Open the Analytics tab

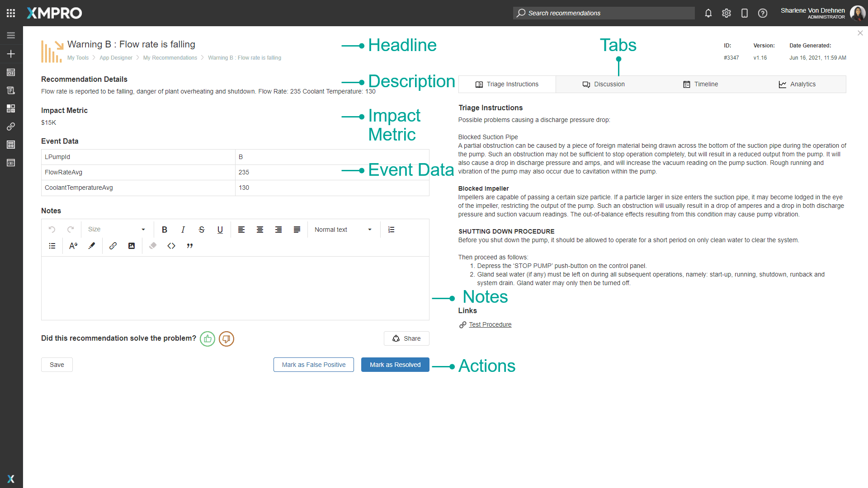pyautogui.click(x=797, y=84)
